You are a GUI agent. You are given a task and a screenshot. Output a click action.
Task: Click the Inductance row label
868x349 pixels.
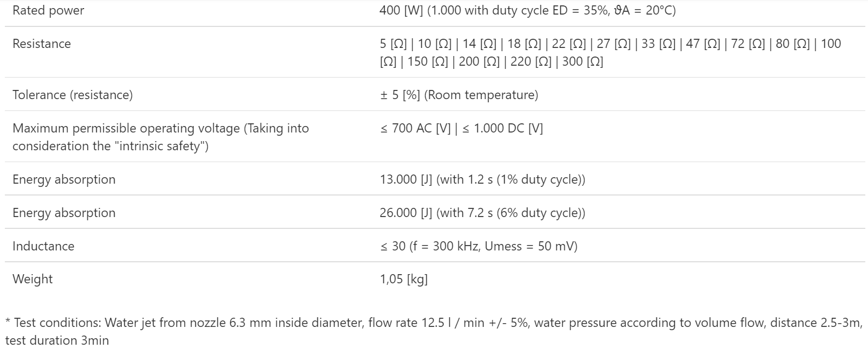click(44, 246)
